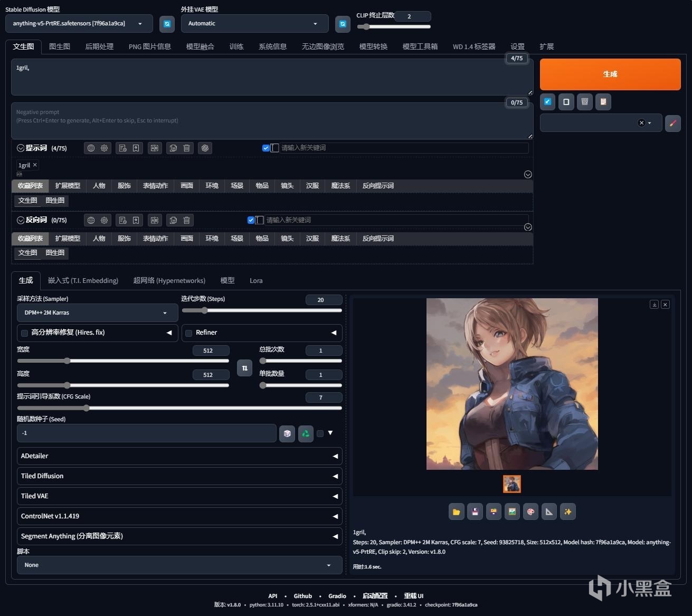Open the 采样方法 (Sampler) dropdown
The width and height of the screenshot is (692, 616).
(x=97, y=313)
